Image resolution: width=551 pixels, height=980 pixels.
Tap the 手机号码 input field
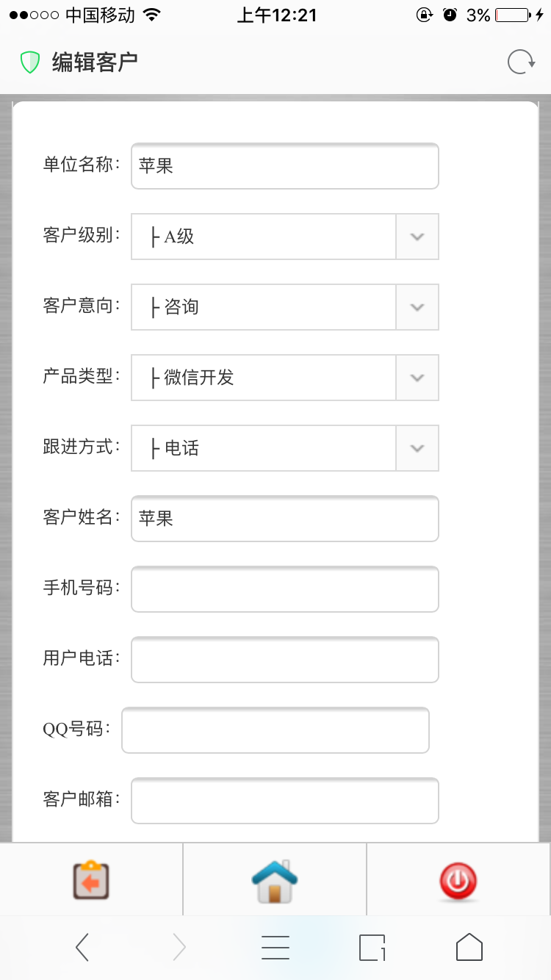click(x=285, y=589)
